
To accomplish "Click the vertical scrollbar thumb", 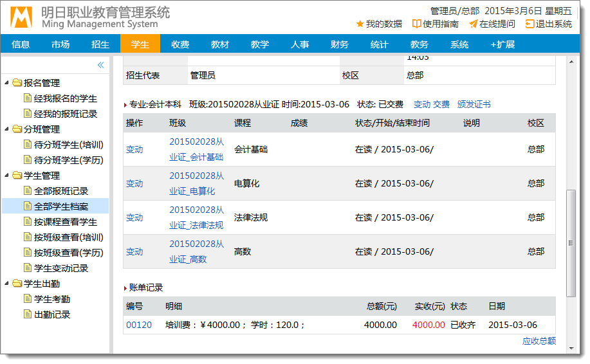I will pyautogui.click(x=571, y=243).
